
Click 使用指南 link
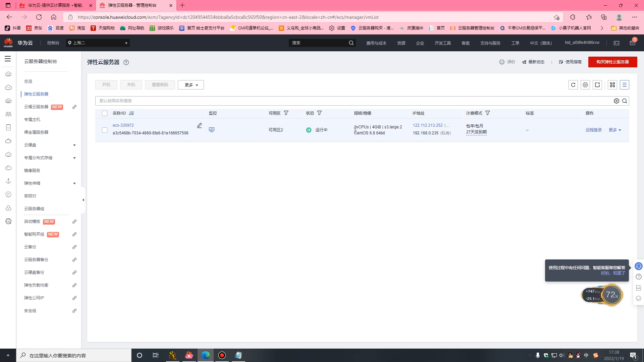[x=570, y=62]
